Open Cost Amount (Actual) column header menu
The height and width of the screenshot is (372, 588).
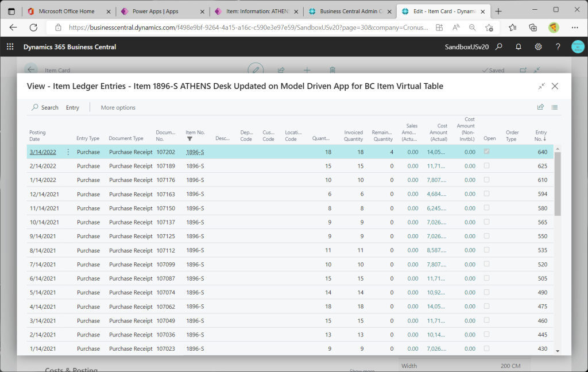438,133
